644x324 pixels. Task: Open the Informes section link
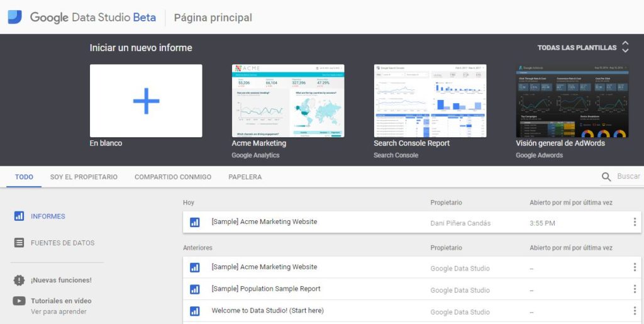[48, 216]
